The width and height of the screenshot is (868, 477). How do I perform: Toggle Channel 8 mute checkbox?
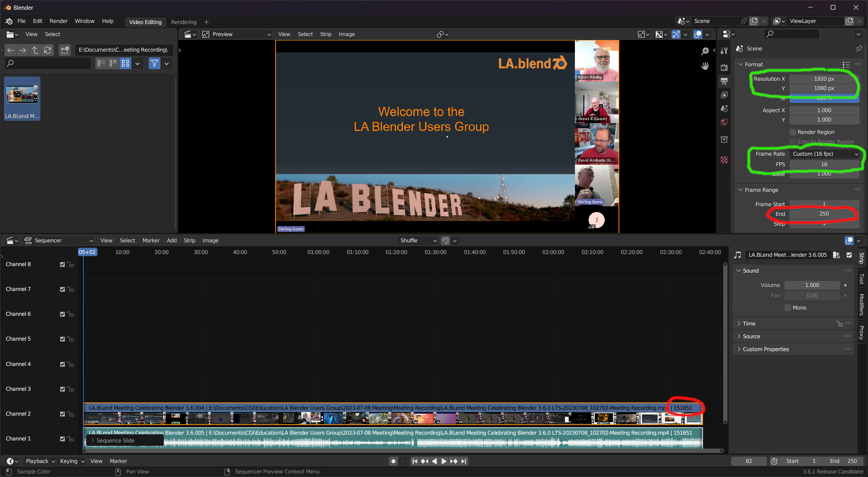[62, 265]
